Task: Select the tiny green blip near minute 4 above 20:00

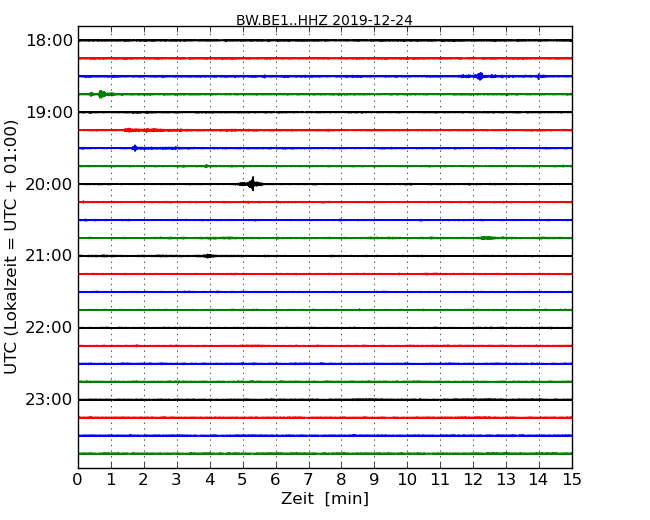Action: pyautogui.click(x=206, y=166)
